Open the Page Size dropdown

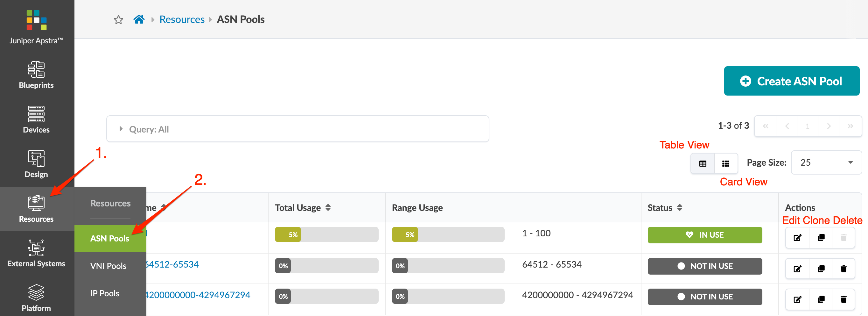pyautogui.click(x=826, y=162)
